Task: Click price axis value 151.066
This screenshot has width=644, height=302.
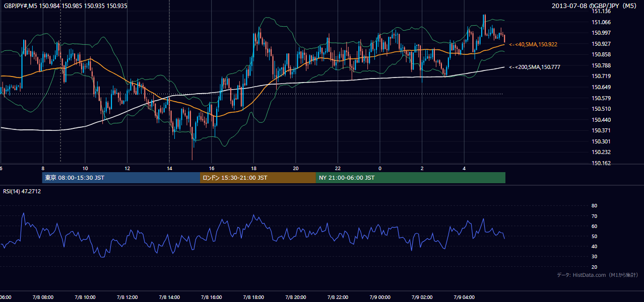Action: click(601, 22)
